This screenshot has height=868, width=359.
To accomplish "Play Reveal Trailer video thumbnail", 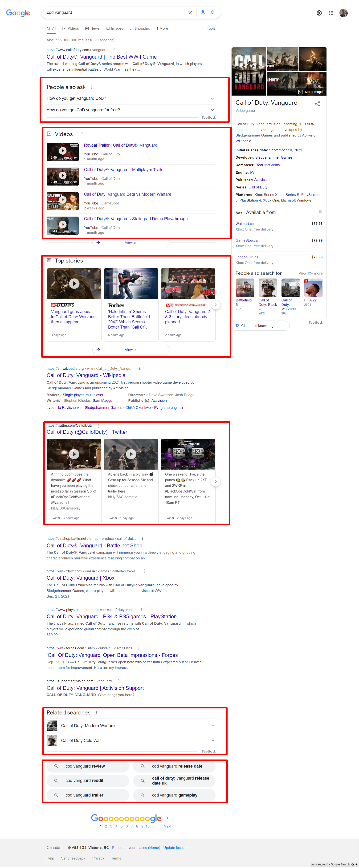I will 62,152.
